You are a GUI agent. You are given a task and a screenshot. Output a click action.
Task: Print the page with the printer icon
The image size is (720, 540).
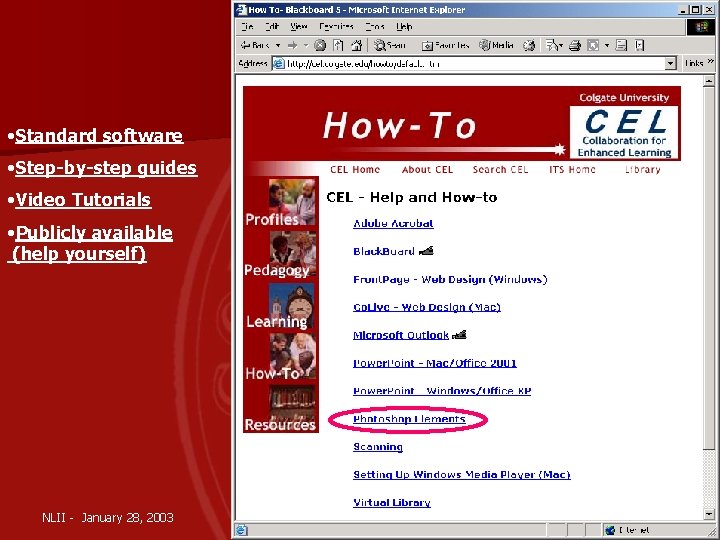(x=575, y=45)
